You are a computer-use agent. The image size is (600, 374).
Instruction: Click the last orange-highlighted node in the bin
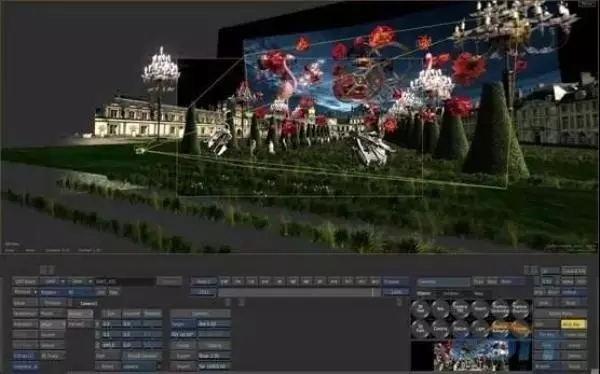(x=520, y=328)
